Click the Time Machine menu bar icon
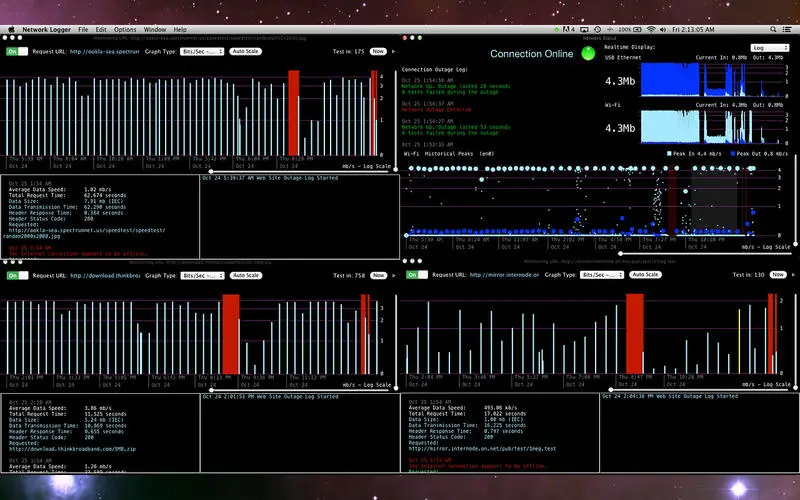 click(597, 30)
